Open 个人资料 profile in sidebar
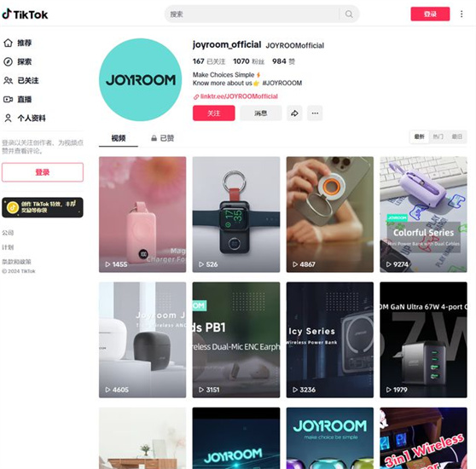The height and width of the screenshot is (469, 476). (x=25, y=118)
